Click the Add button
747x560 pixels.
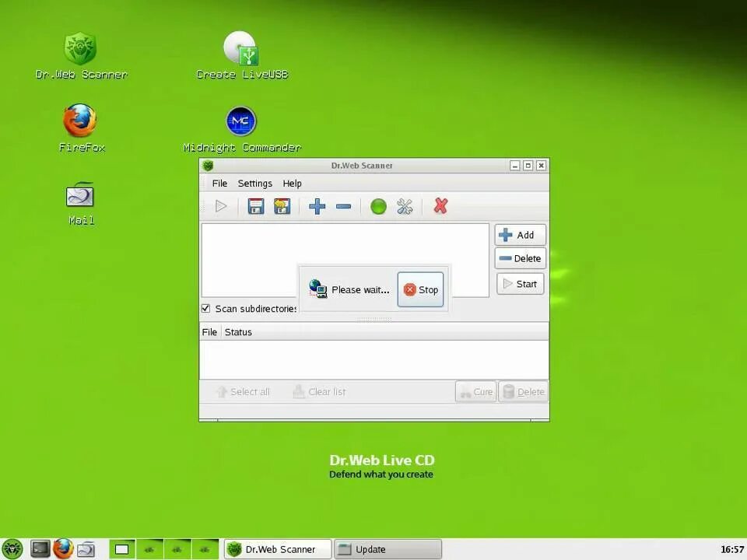point(521,235)
